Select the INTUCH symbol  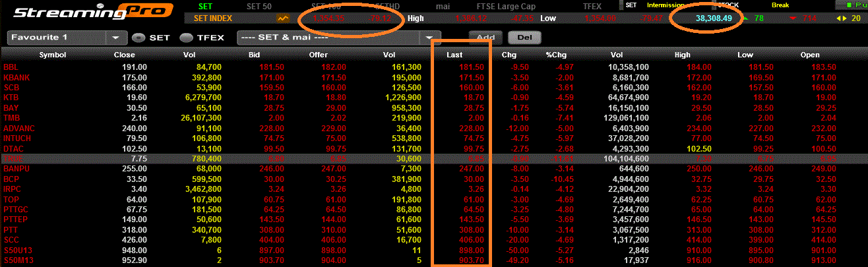18,138
